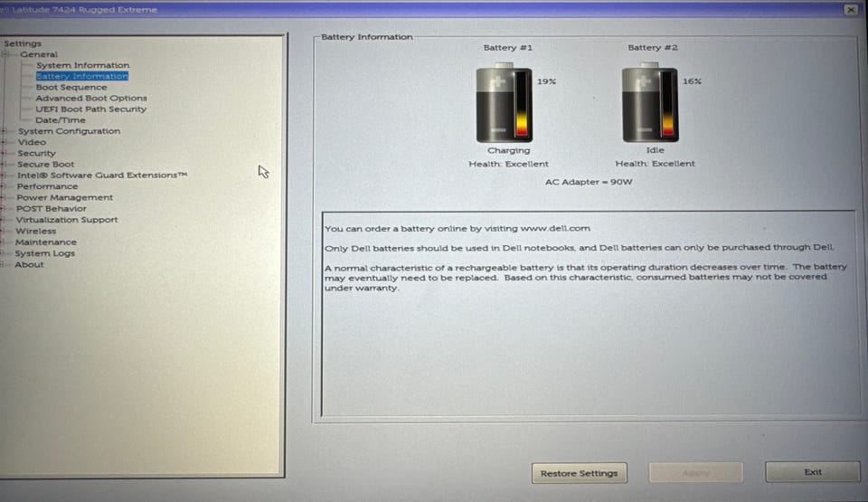Screen dimensions: 868x502
Task: Open Boot Sequence settings
Action: [x=71, y=88]
